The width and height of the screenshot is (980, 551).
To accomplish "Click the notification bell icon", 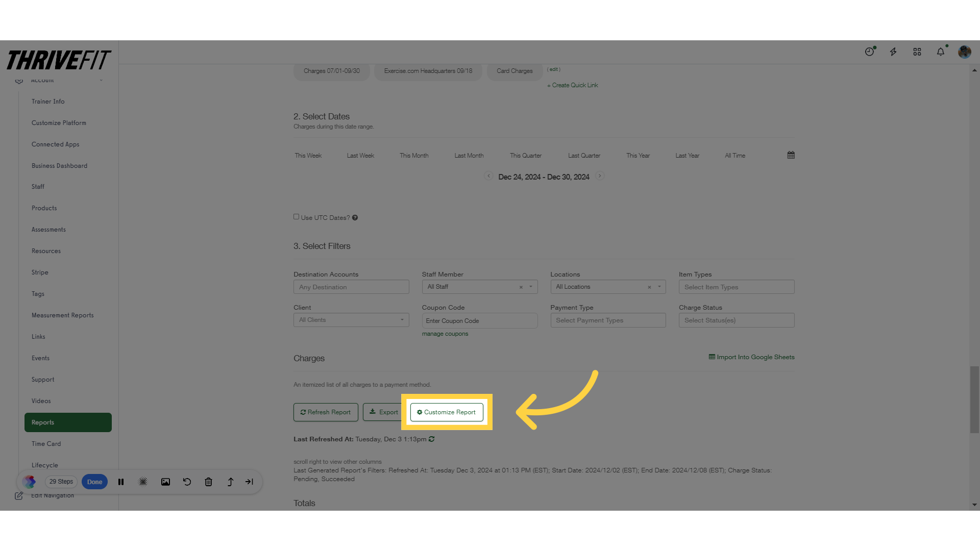I will point(940,52).
